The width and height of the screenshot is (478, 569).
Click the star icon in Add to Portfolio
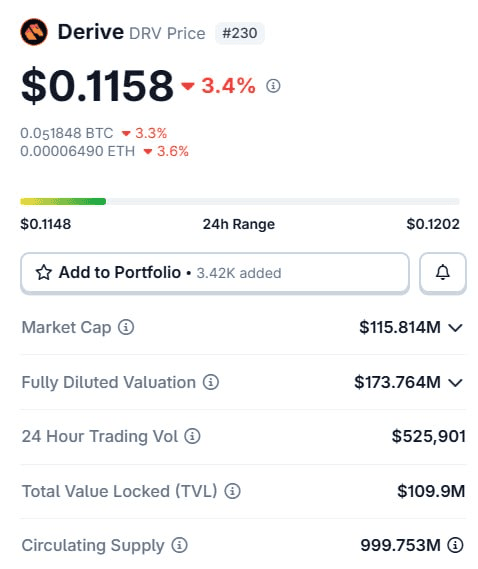click(x=44, y=273)
